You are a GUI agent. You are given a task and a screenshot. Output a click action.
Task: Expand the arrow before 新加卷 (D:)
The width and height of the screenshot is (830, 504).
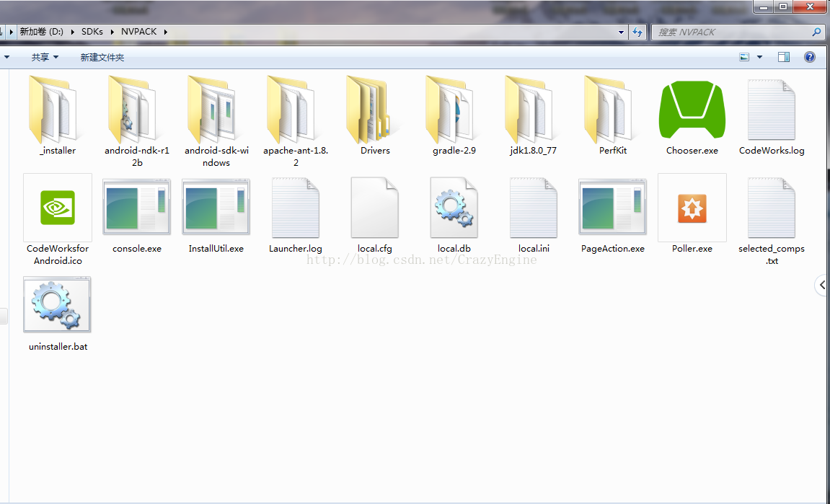point(11,32)
